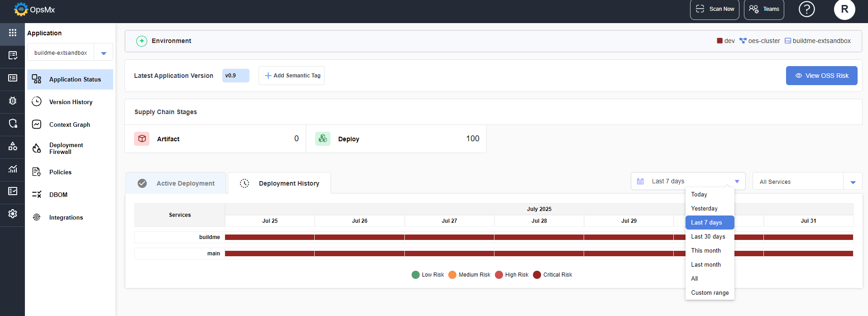Select Last 30 days from date menu

click(x=708, y=237)
